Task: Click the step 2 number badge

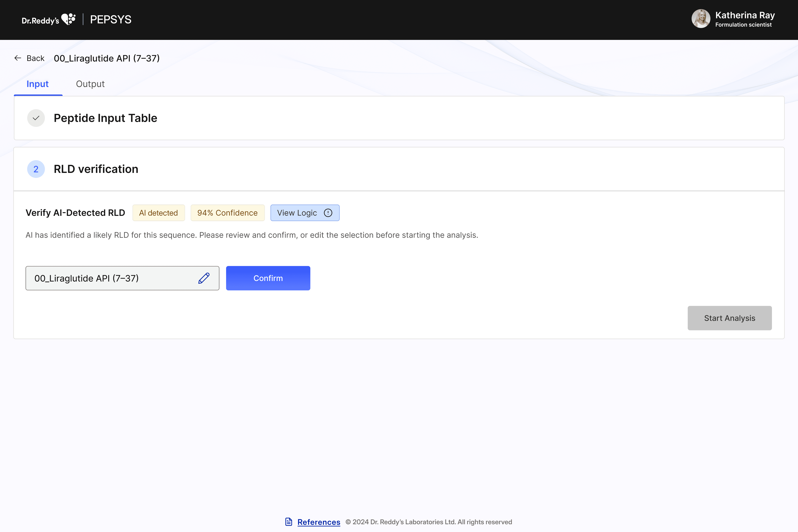Action: click(36, 169)
